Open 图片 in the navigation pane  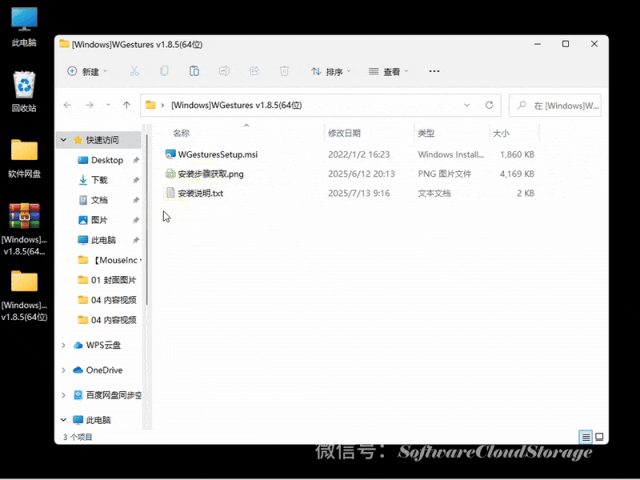click(100, 220)
